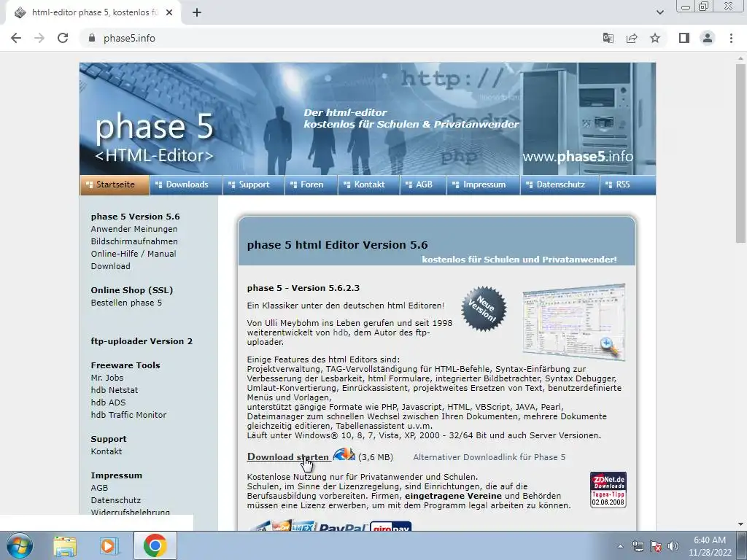Viewport: 747px width, 560px height.
Task: Click the sidebar Download link
Action: point(111,266)
